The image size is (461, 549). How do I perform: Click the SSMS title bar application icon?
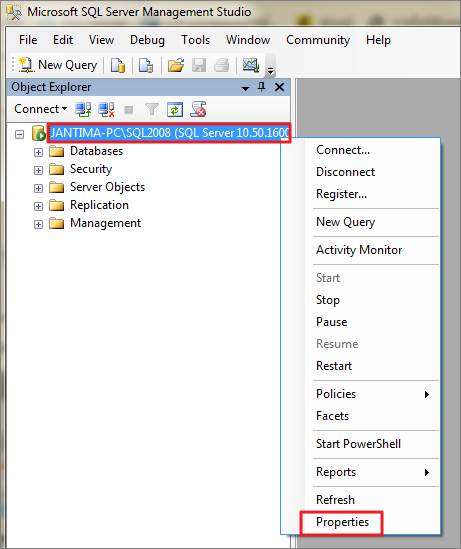point(14,13)
